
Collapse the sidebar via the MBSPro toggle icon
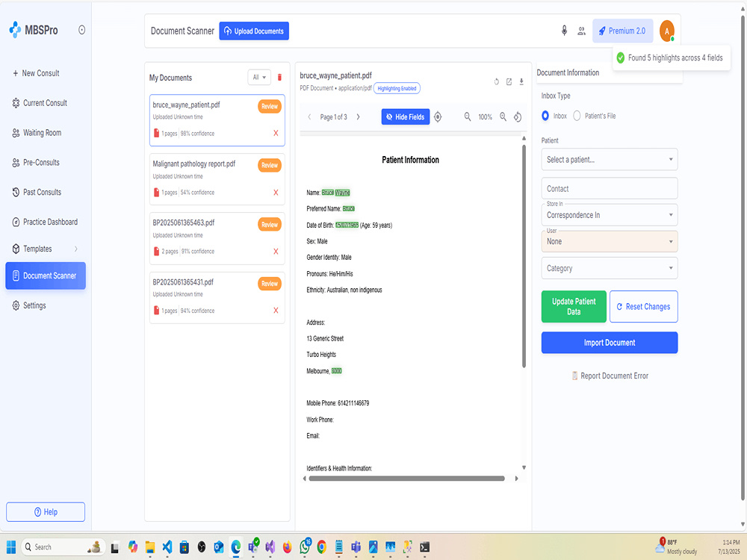[x=82, y=30]
